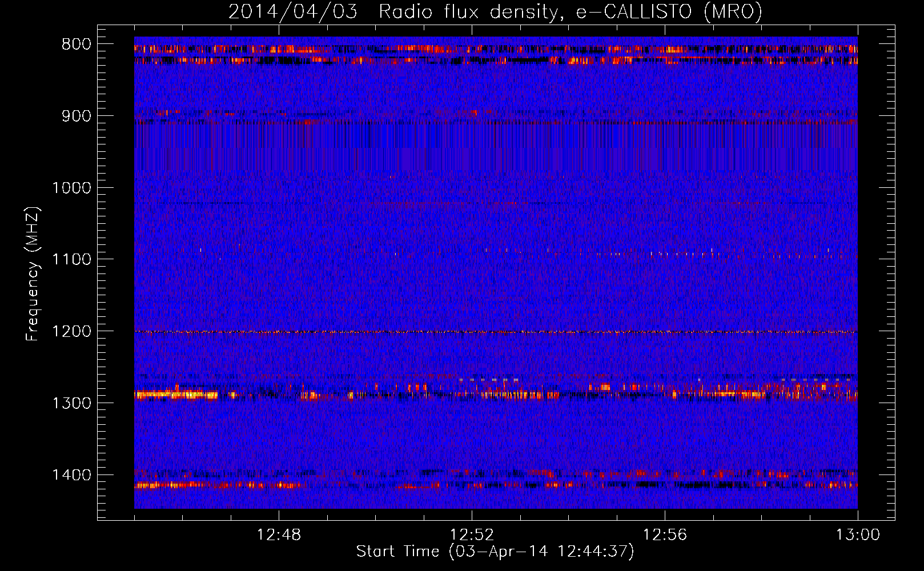
Task: Click the 1200 frequency tick label
Action: [71, 331]
